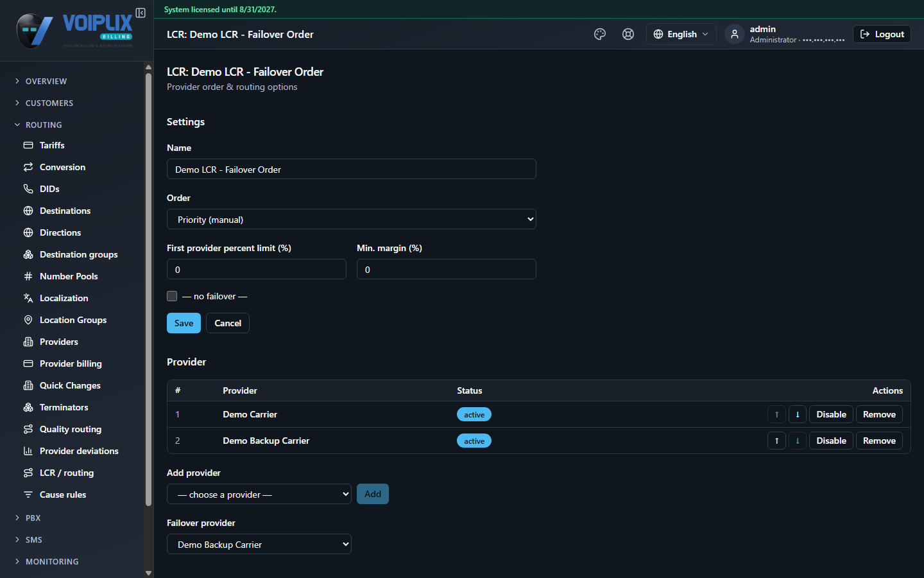Move Demo Carrier up in order
924x578 pixels.
(776, 414)
